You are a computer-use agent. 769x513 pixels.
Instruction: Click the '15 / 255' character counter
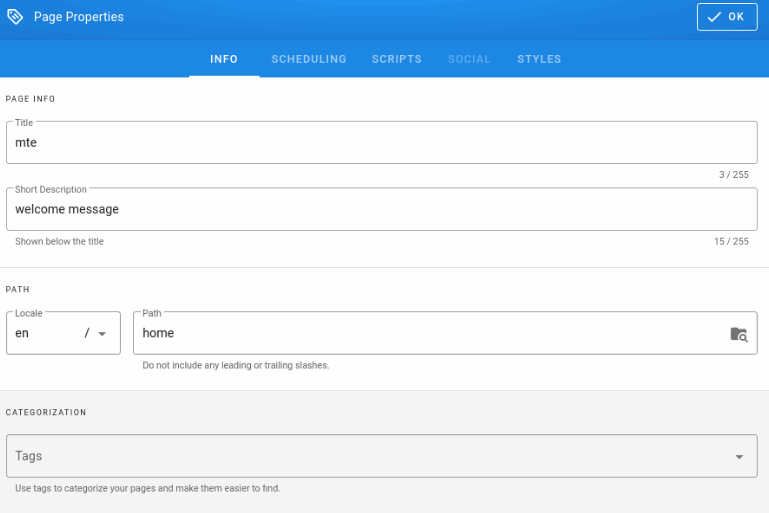click(731, 241)
